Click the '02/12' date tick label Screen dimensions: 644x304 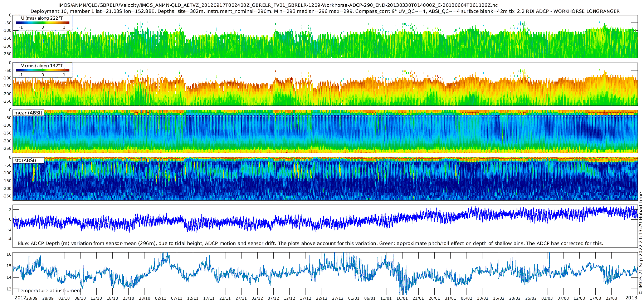coord(257,298)
